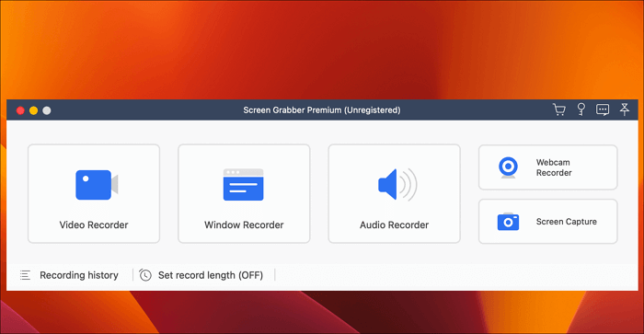Start Audio Recorder via its label
The height and width of the screenshot is (334, 644).
(x=395, y=225)
